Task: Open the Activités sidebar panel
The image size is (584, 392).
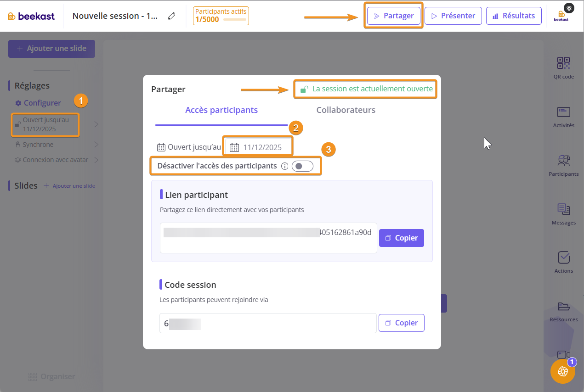Action: click(x=563, y=117)
